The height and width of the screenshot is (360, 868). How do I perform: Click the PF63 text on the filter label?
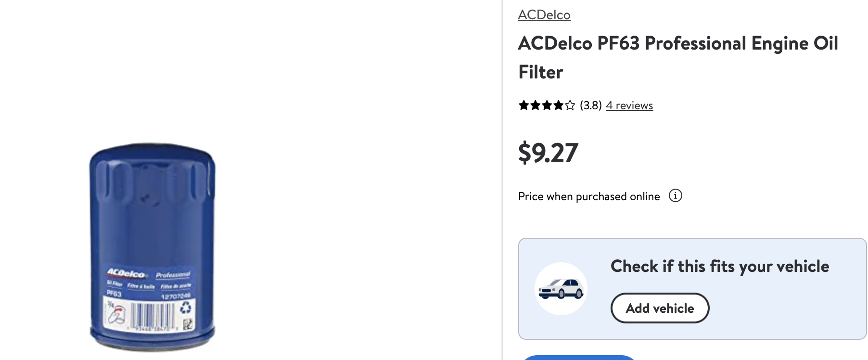pyautogui.click(x=114, y=293)
